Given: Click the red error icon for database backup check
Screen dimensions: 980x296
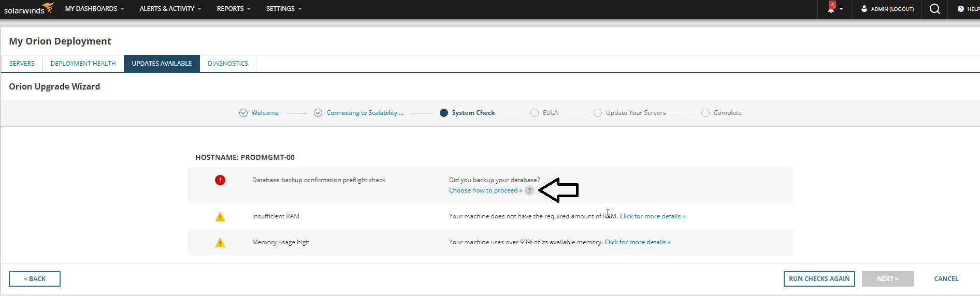Looking at the screenshot, I should [220, 180].
